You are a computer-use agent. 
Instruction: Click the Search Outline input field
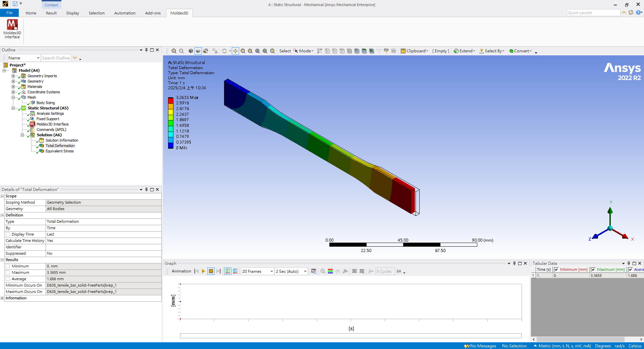click(56, 58)
